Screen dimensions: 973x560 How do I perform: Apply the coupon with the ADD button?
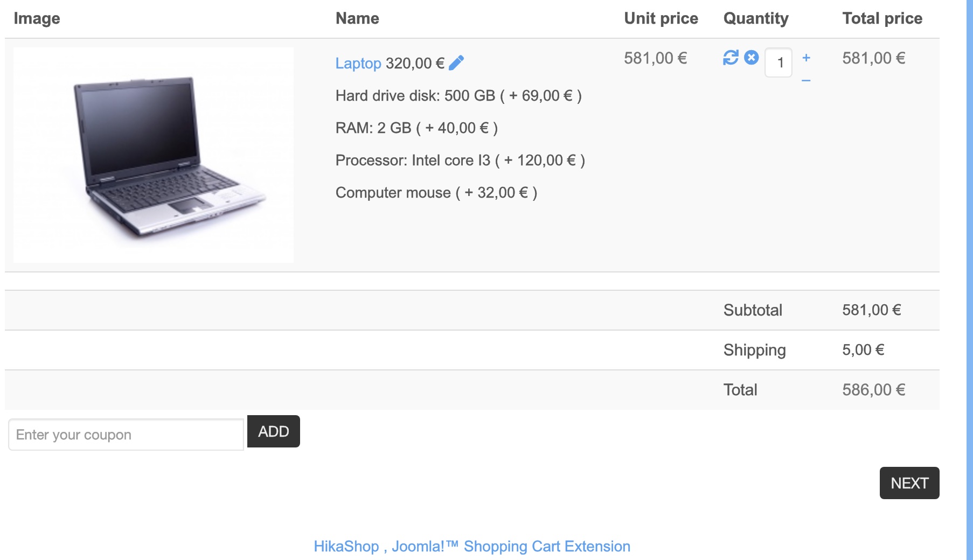tap(273, 431)
